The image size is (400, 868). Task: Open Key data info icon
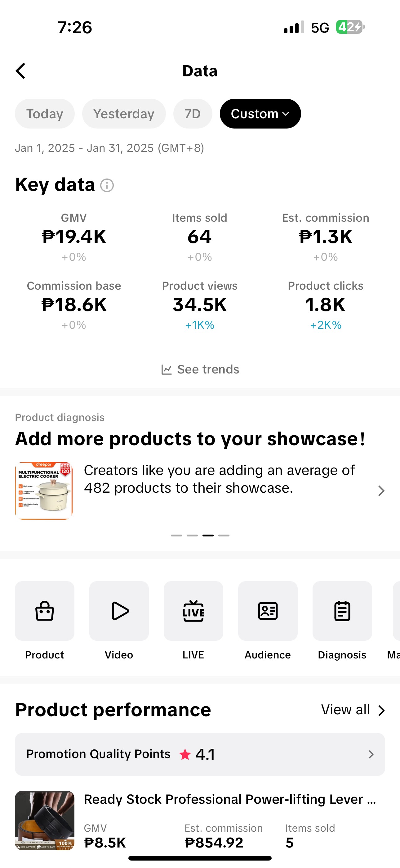pos(107,185)
